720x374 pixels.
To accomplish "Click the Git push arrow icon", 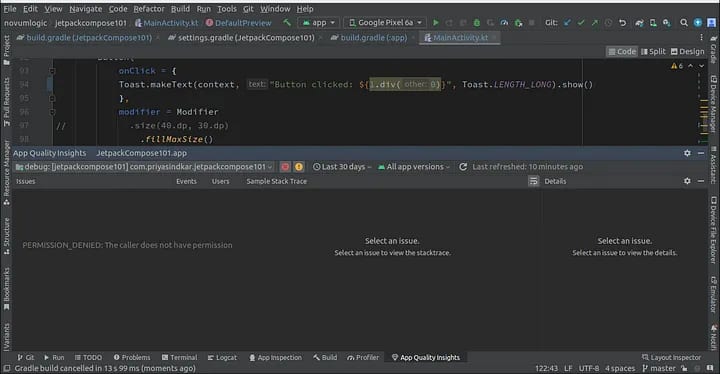I will [x=595, y=23].
